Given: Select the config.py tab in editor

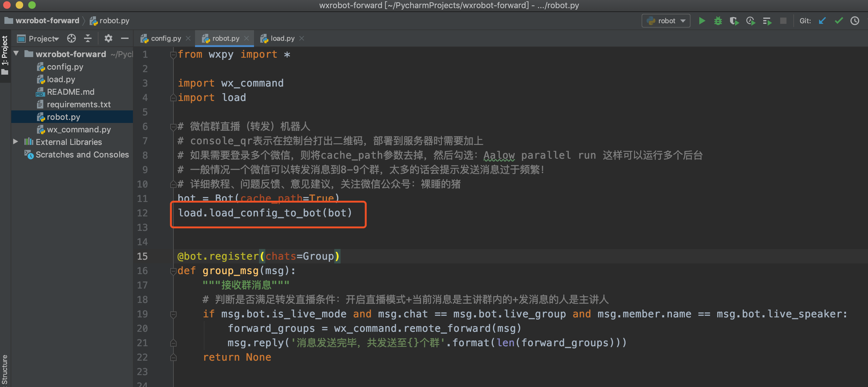Looking at the screenshot, I should point(163,38).
